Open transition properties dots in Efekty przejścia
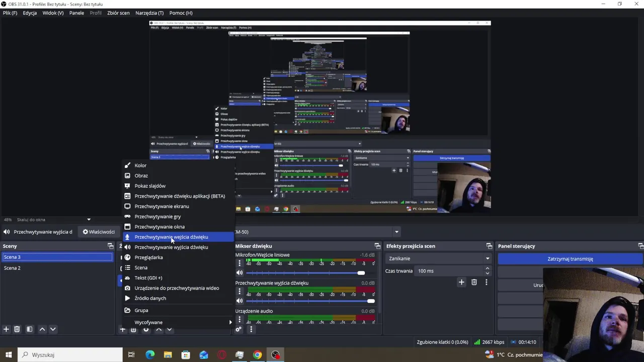This screenshot has height=362, width=644. point(486,282)
